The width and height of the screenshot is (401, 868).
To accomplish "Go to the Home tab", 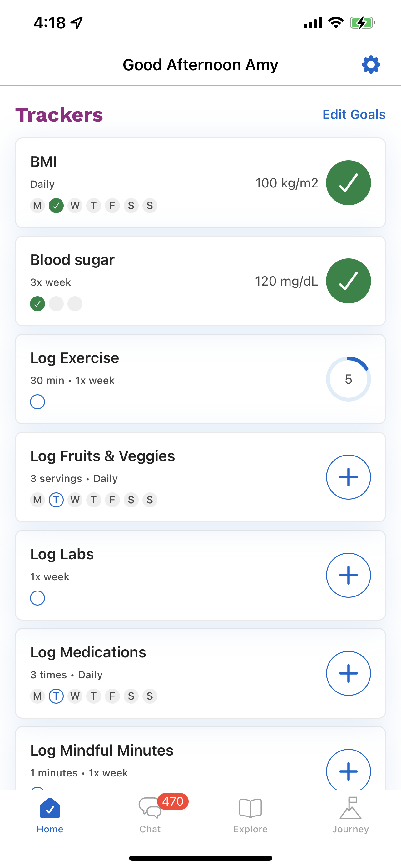I will 50,815.
